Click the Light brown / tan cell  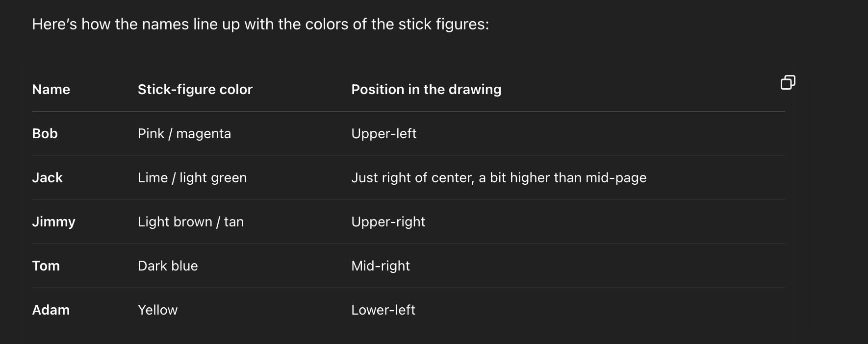(191, 222)
